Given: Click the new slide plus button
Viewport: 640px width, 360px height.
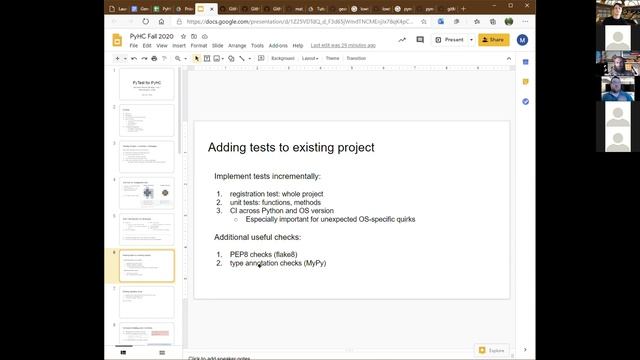Looking at the screenshot, I should pyautogui.click(x=118, y=58).
